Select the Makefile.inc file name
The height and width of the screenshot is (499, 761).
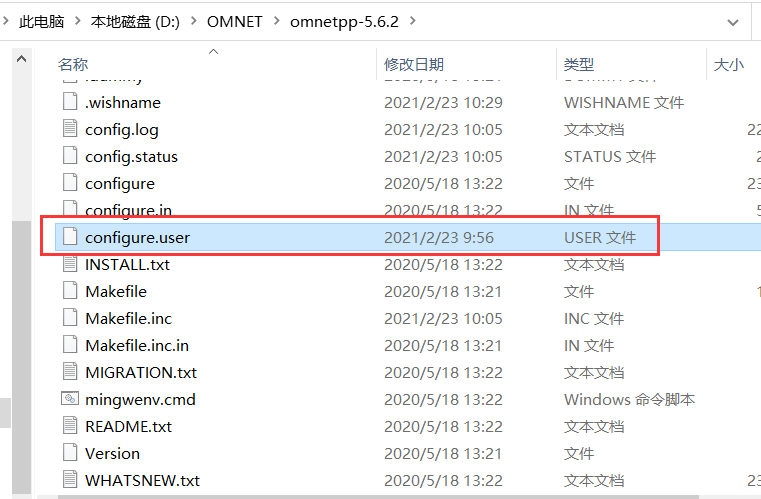click(x=129, y=318)
